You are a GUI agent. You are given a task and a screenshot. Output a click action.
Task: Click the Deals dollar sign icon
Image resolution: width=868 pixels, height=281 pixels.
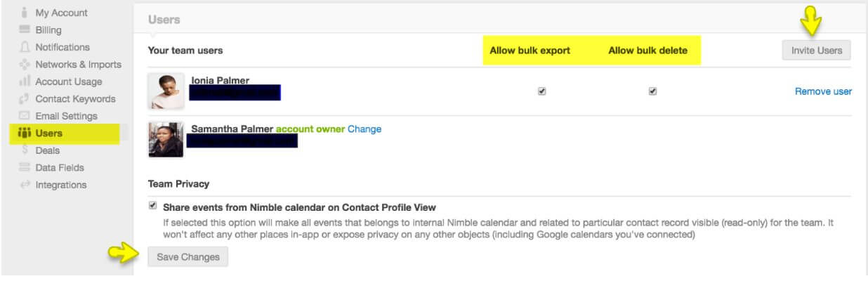[x=25, y=150]
